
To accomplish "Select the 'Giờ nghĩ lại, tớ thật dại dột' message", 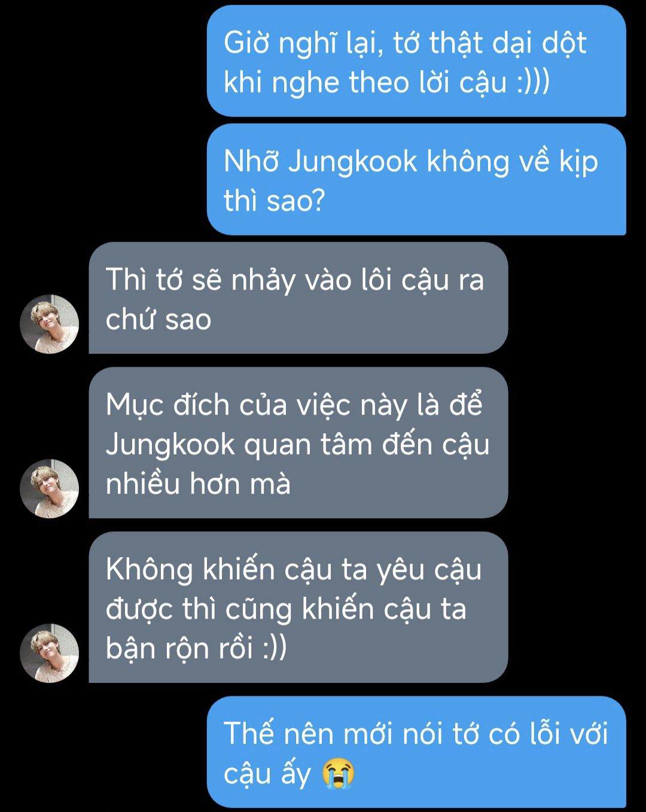I will point(416,61).
